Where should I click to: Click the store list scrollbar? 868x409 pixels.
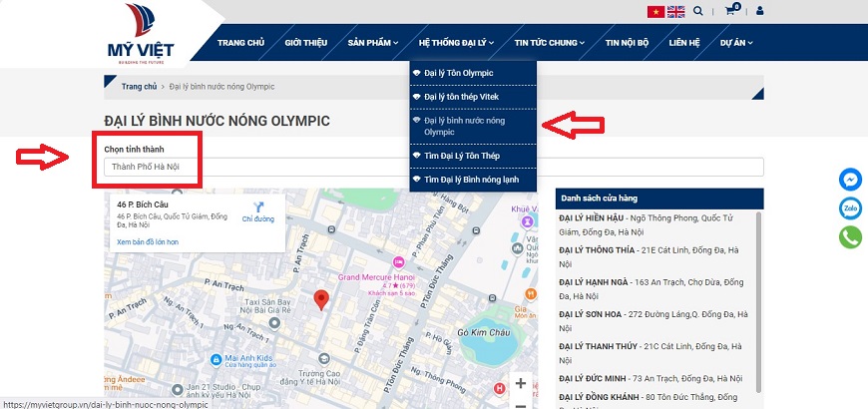coord(758,301)
